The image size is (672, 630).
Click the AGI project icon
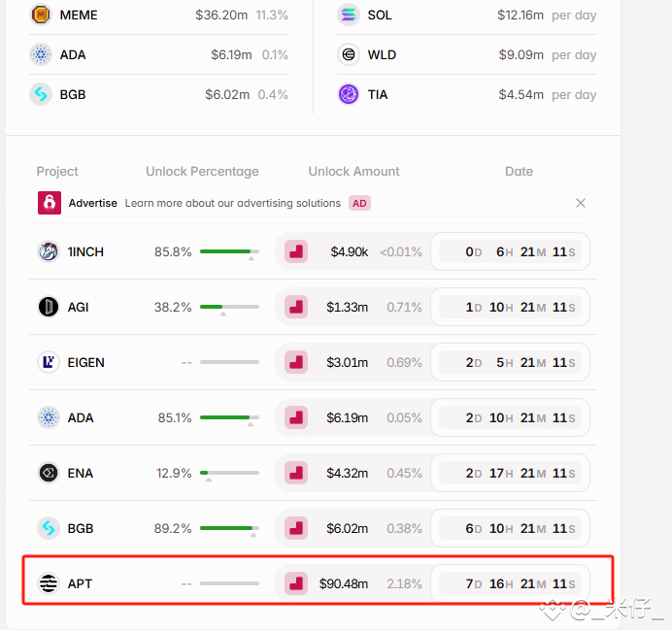click(49, 307)
